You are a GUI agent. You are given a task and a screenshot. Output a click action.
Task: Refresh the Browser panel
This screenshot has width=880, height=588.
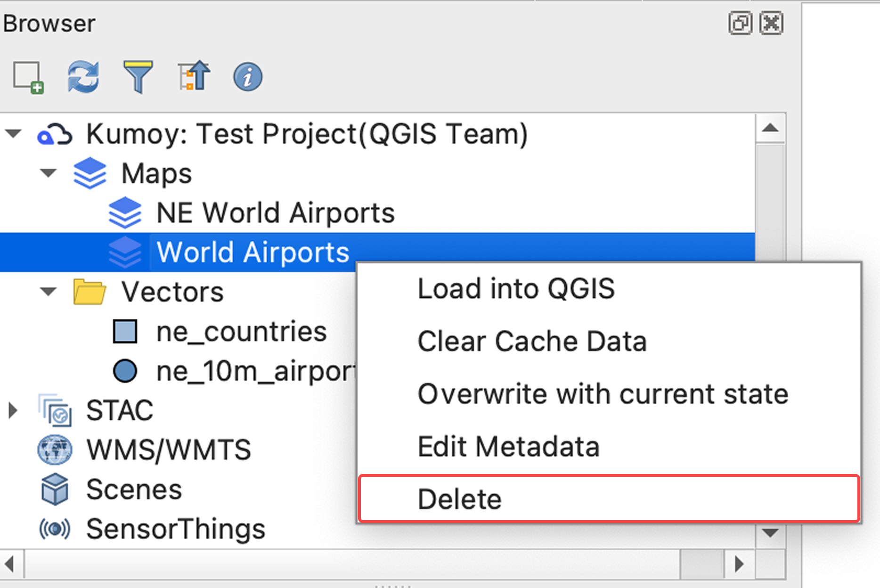[83, 77]
